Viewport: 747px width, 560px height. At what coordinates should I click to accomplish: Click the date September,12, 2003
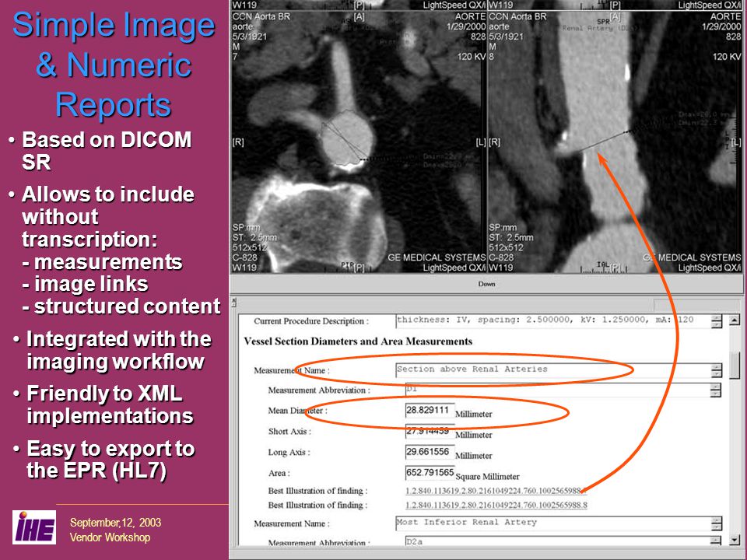point(115,523)
